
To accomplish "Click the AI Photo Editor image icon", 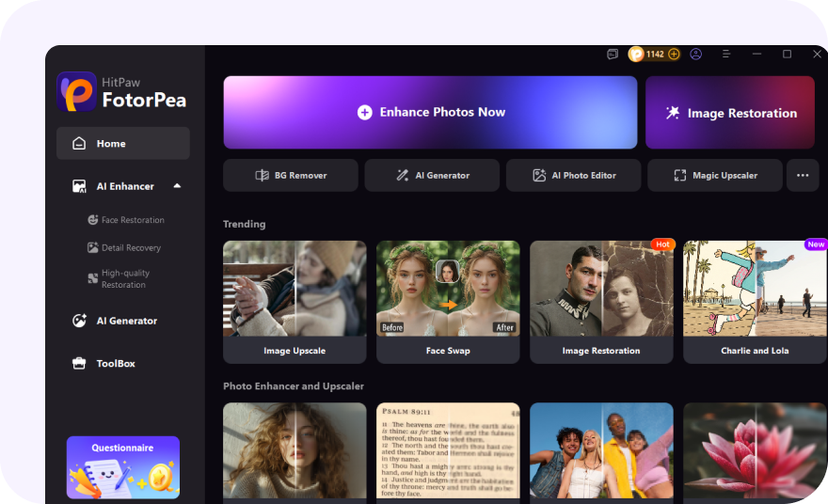I will coord(539,175).
